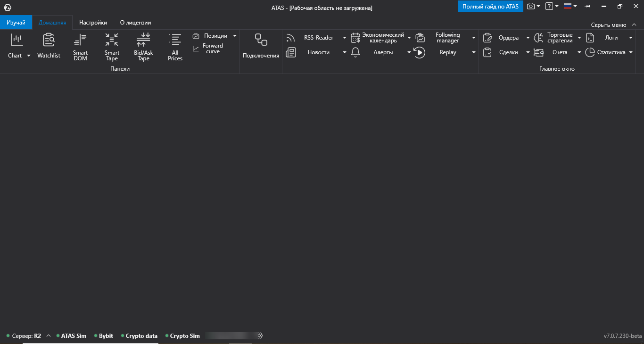Expand the Экономический календарь dropdown arrow

[409, 38]
